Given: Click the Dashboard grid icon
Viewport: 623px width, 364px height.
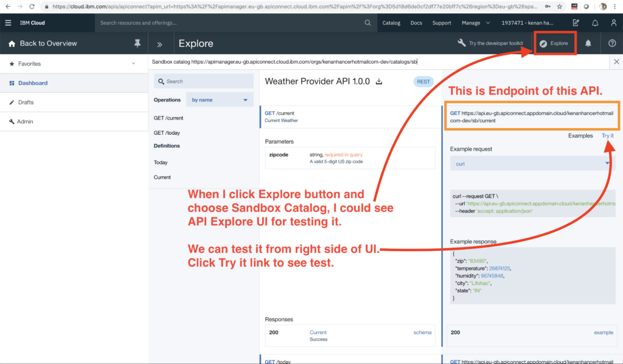Looking at the screenshot, I should (12, 83).
